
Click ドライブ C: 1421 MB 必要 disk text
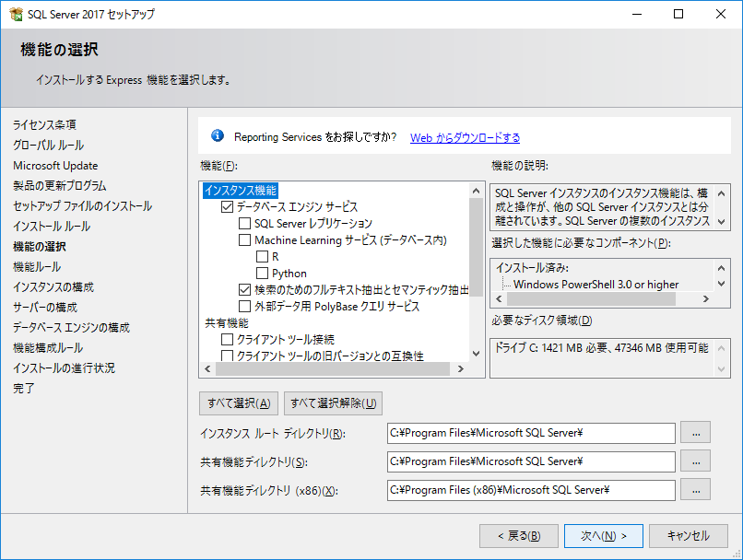click(602, 348)
